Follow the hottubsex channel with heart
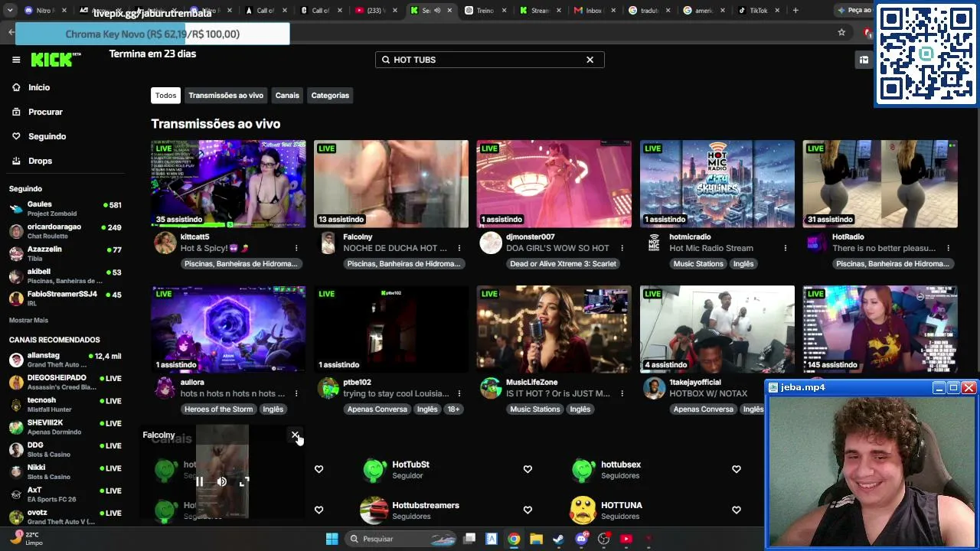The height and width of the screenshot is (551, 980). point(736,469)
